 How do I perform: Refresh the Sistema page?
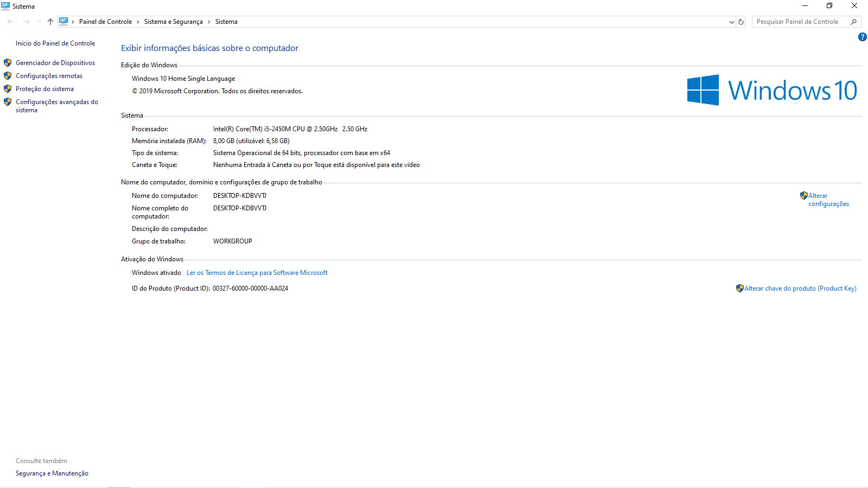(741, 22)
